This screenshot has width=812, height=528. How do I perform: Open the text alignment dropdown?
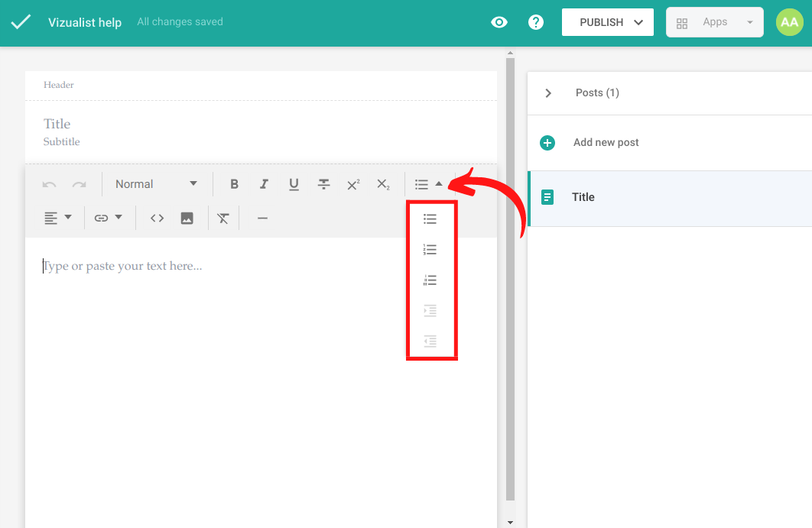click(x=58, y=219)
